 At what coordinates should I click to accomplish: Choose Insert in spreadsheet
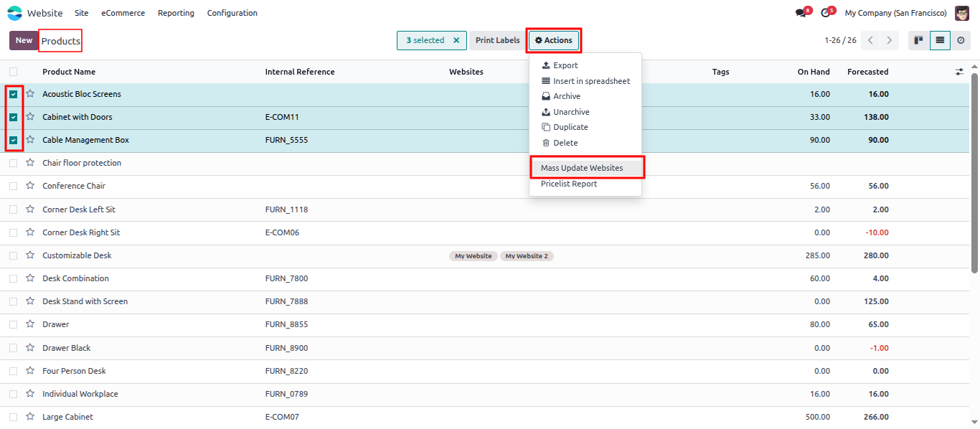click(585, 81)
